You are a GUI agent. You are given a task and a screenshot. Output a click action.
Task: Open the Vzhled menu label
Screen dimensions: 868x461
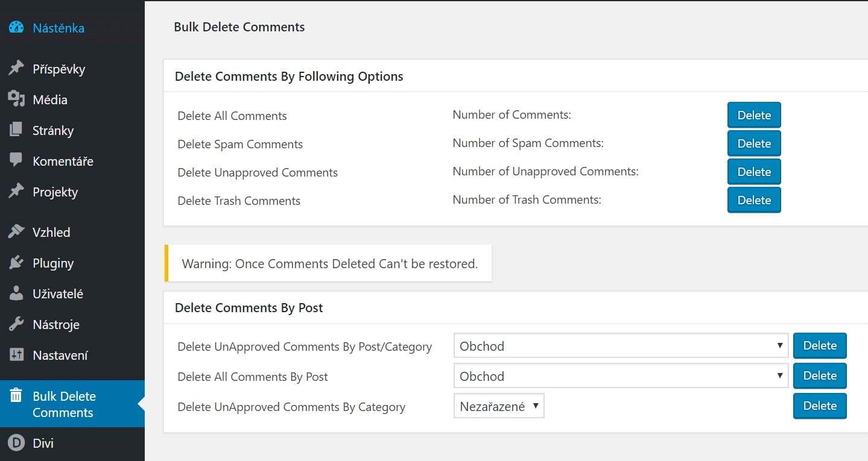pos(51,233)
